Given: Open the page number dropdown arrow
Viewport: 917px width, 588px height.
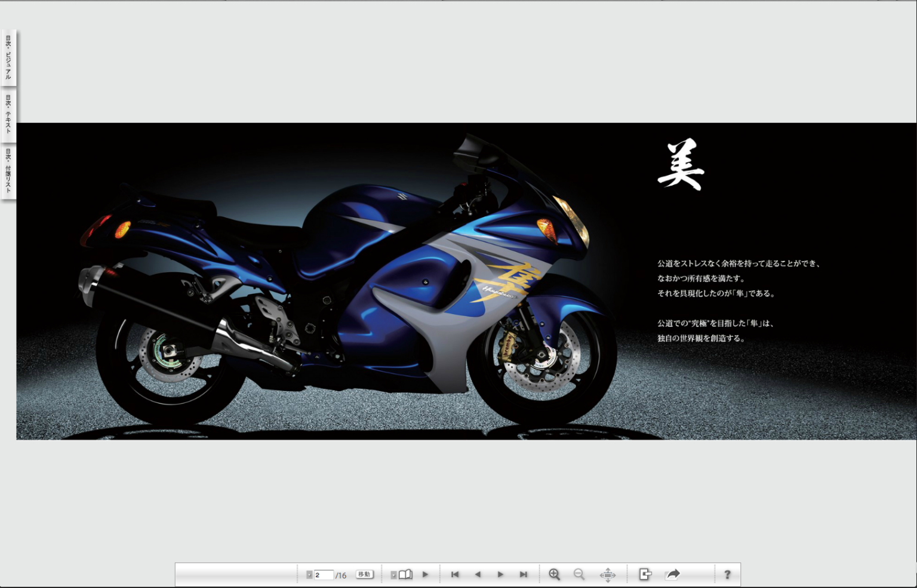Looking at the screenshot, I should click(x=309, y=575).
